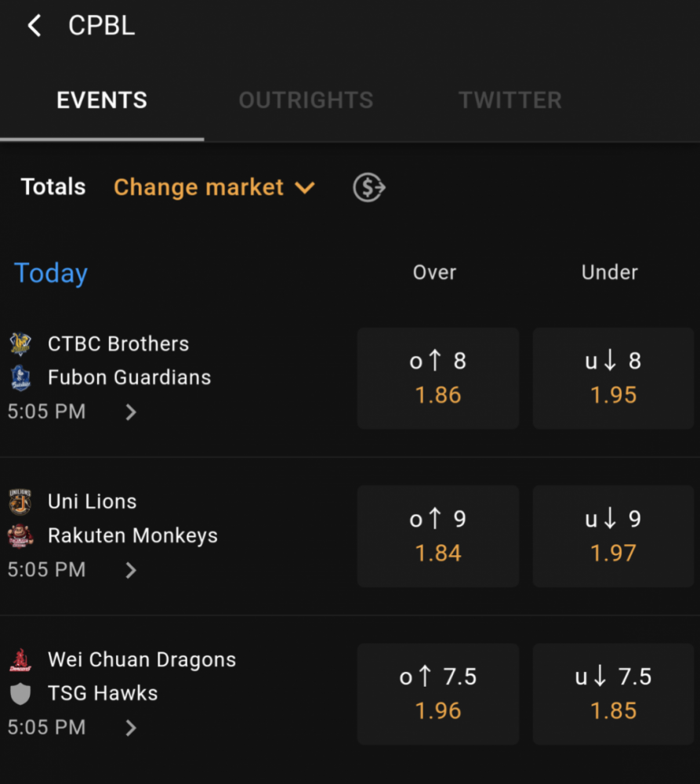Pick Over 9 at 1.84 odds
700x784 pixels.
[438, 536]
